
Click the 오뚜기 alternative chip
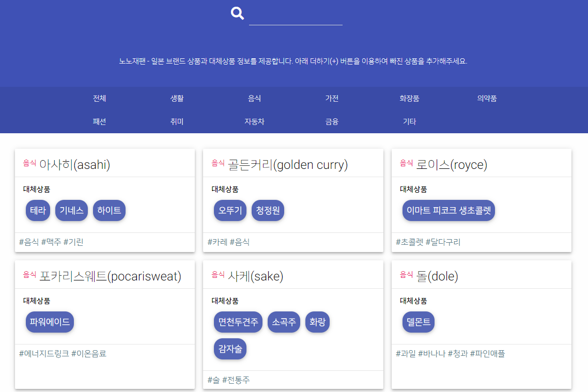(x=230, y=210)
